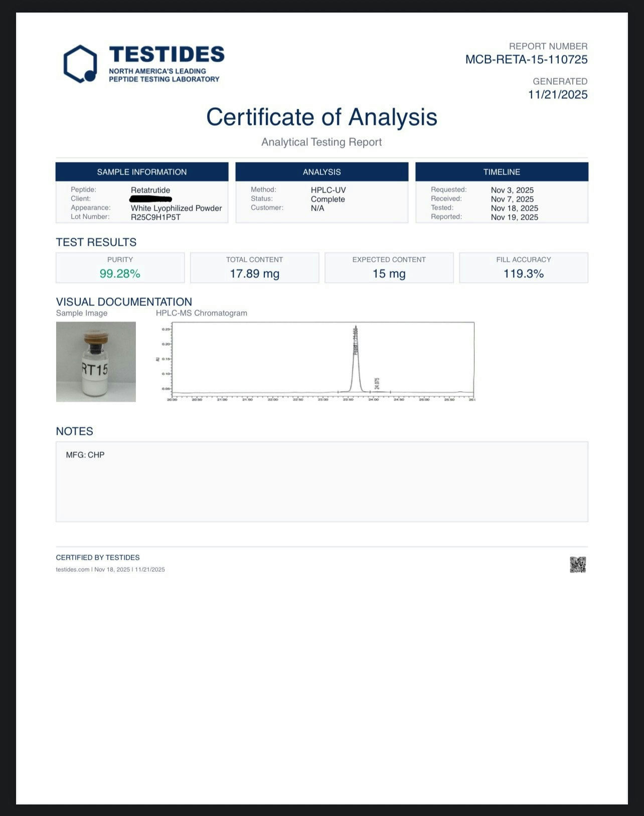Click the Requested date Nov 3, 2025
644x816 pixels.
point(512,190)
